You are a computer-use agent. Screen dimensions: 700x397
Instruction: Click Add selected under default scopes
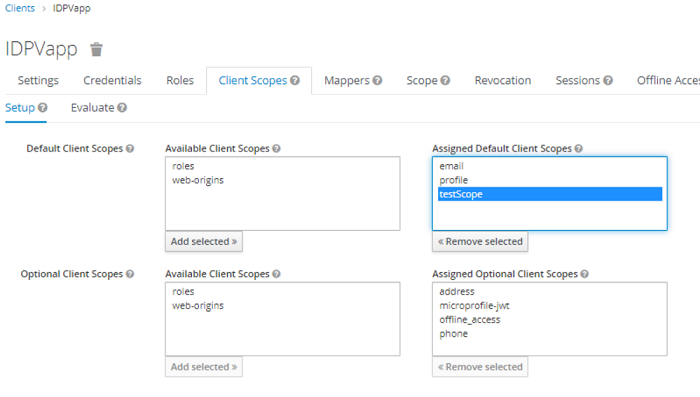204,242
